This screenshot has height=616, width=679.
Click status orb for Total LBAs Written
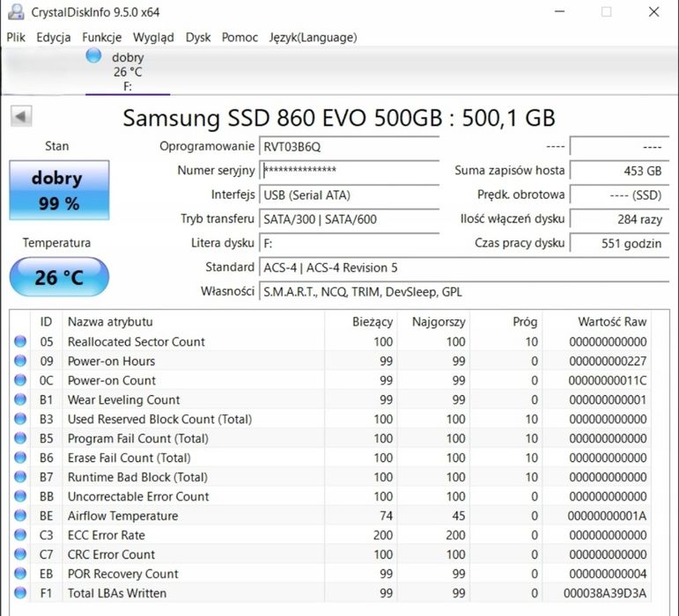point(20,592)
